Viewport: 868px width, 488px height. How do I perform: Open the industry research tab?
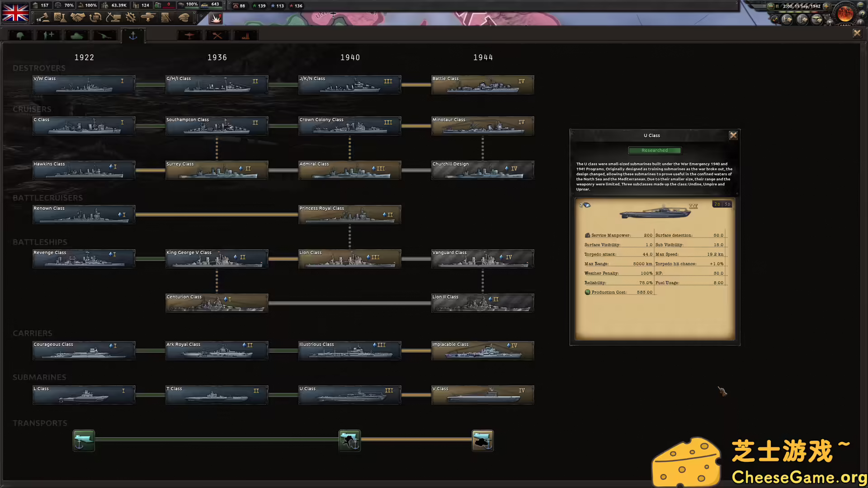(245, 35)
